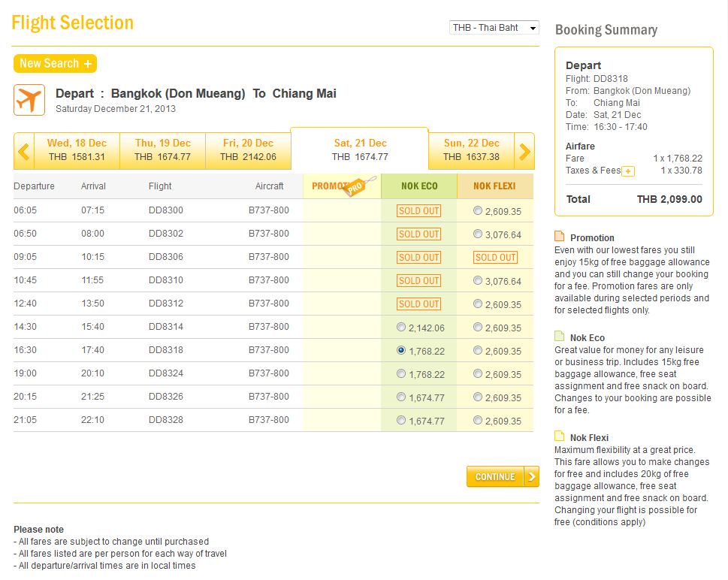Click Saturday December 21, 2013 date text

116,109
